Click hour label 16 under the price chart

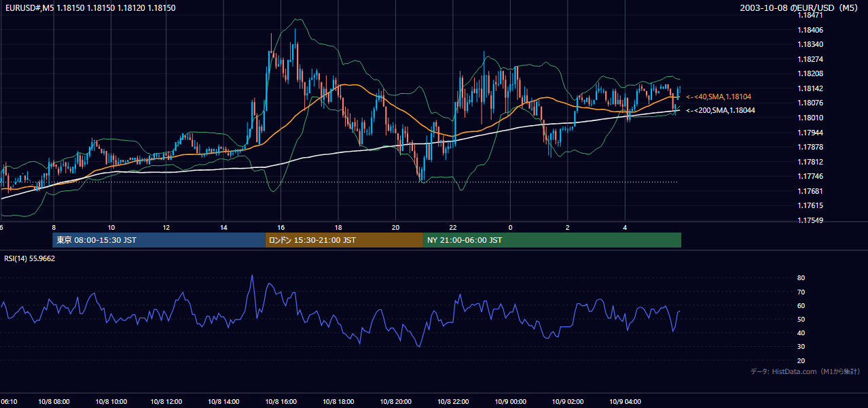[x=281, y=227]
